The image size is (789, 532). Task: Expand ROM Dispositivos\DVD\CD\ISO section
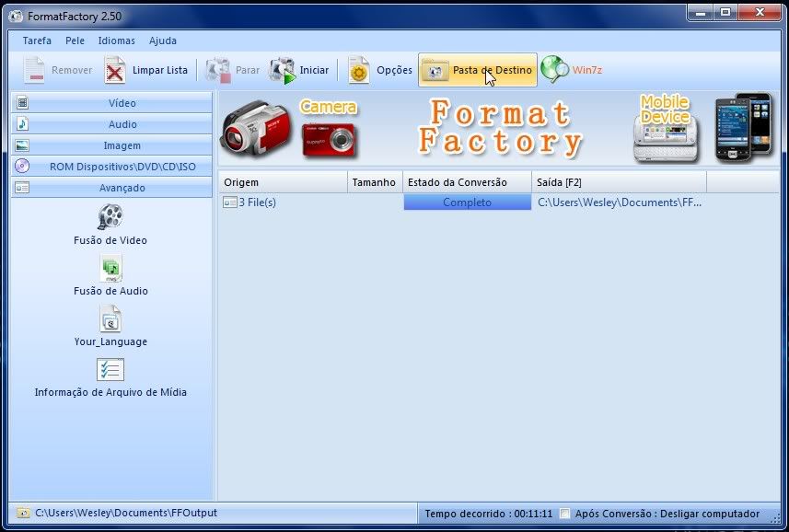[x=111, y=167]
